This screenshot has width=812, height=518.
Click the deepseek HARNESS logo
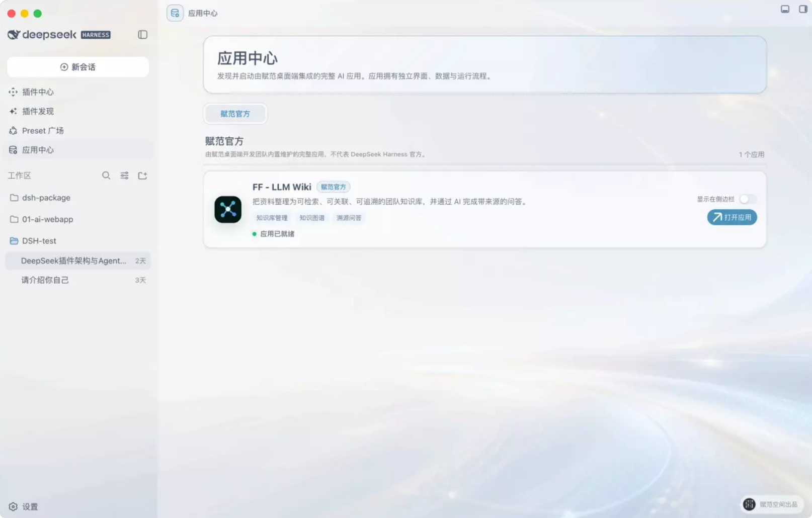coord(59,35)
